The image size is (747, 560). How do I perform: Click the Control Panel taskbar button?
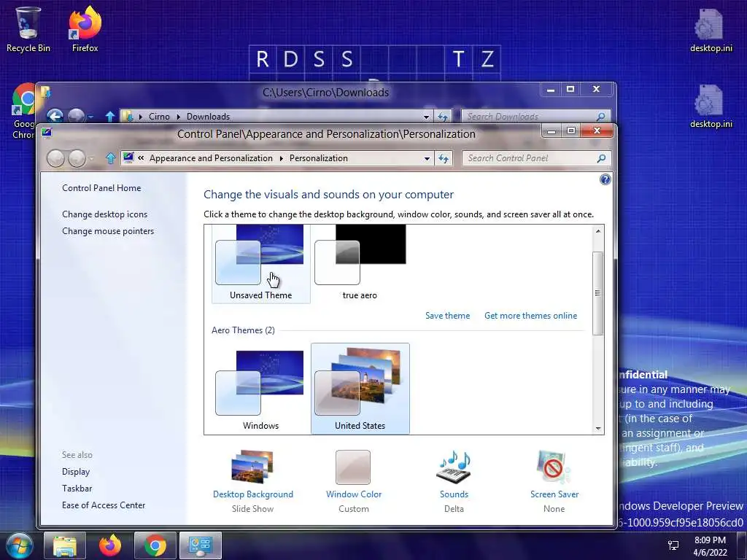click(200, 545)
